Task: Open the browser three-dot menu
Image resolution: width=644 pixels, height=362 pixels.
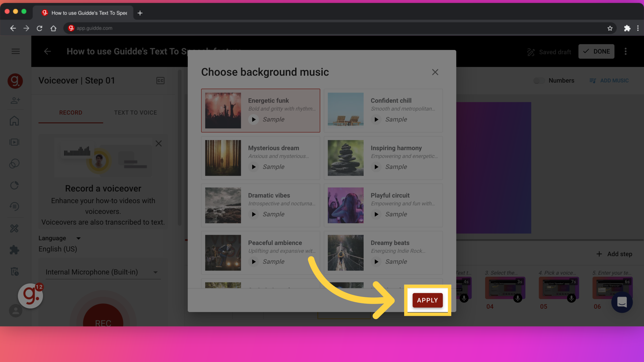Action: pos(638,28)
